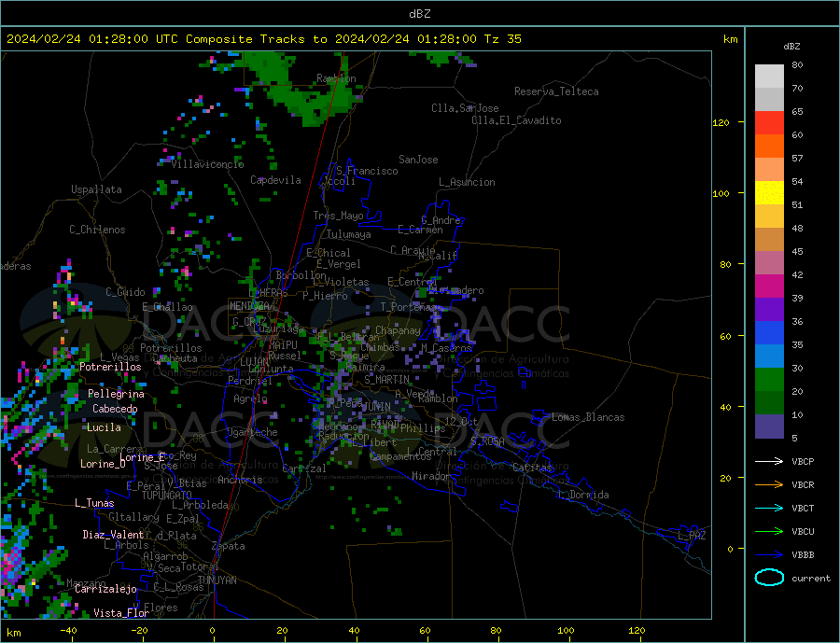
Task: Click the -40 km mark on horizontal axis
Action: (x=68, y=631)
